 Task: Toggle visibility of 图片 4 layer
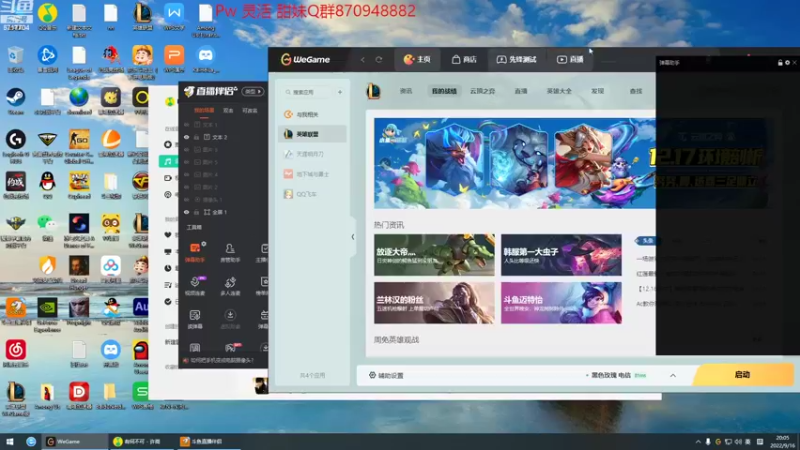(x=187, y=174)
